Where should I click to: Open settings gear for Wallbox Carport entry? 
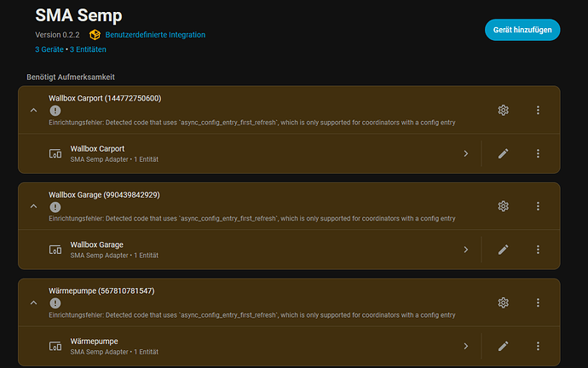[x=504, y=110]
